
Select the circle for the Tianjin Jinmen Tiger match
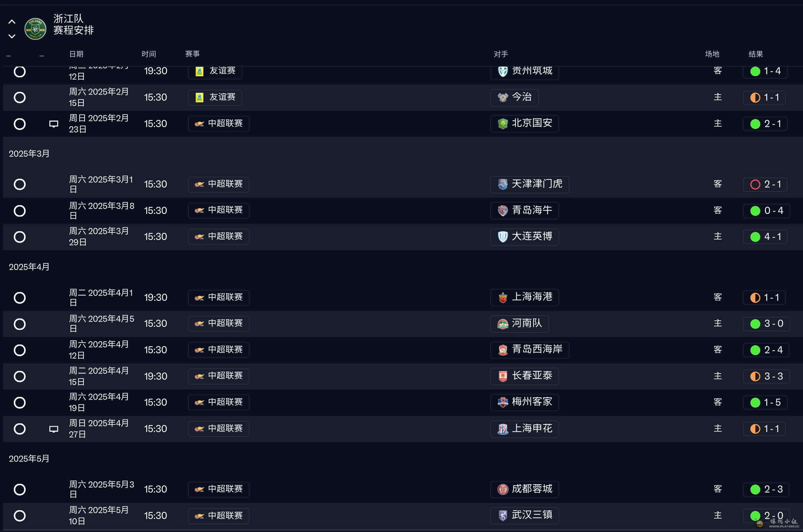point(20,184)
